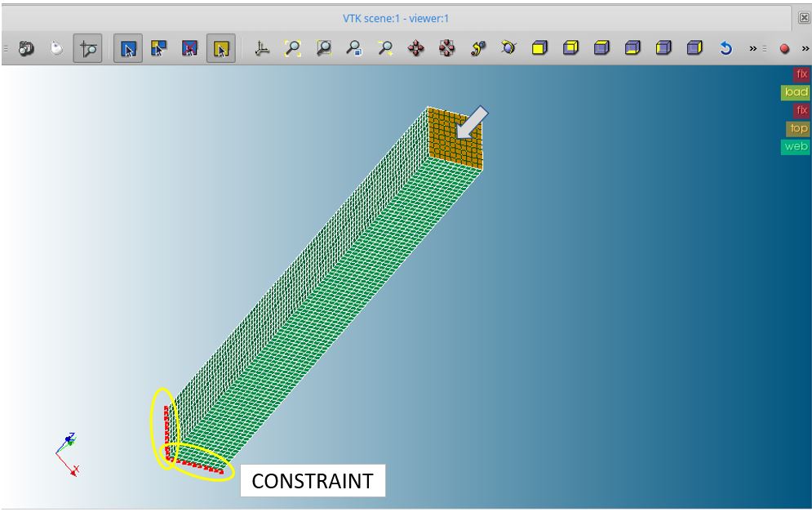Click the green 'web' group label
The height and width of the screenshot is (512, 812).
click(796, 147)
